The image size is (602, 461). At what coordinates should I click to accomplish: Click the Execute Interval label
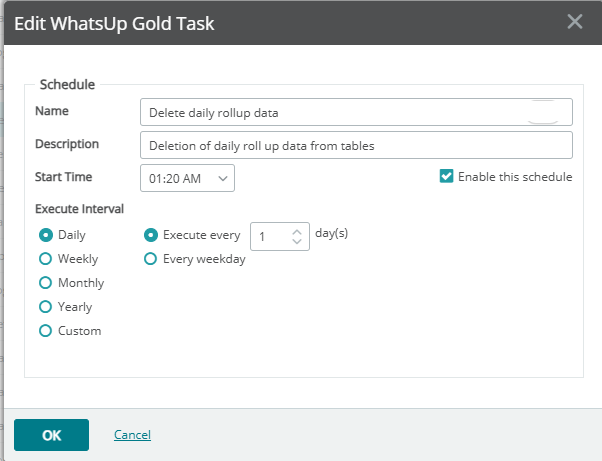[x=79, y=209]
